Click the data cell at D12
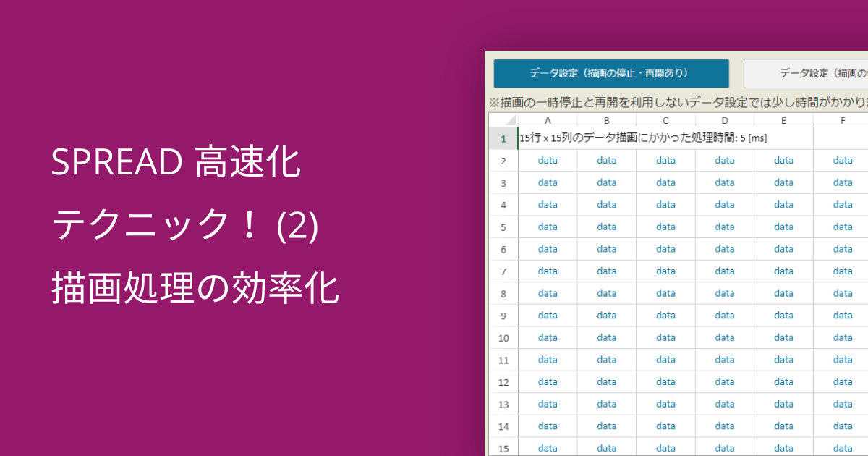 724,382
